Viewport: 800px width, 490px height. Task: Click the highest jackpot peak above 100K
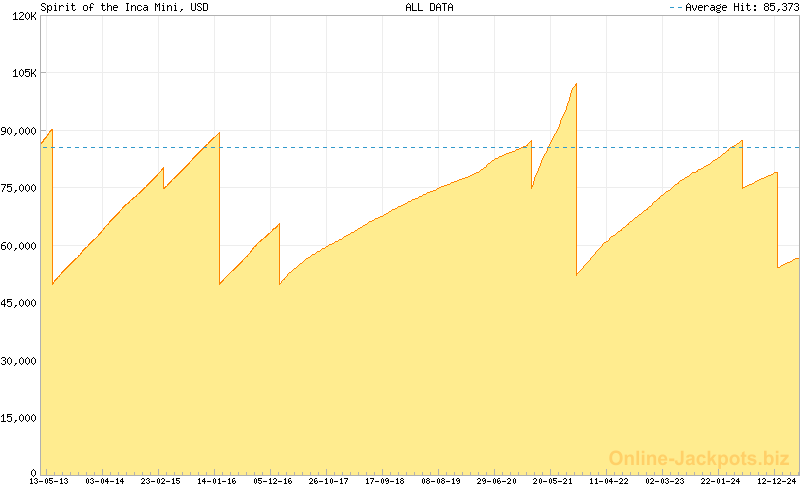(576, 85)
